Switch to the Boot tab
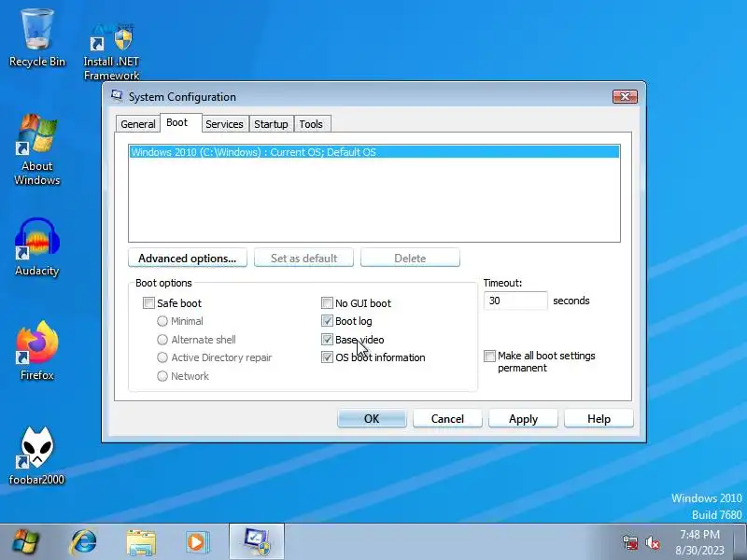This screenshot has width=747, height=560. point(181,123)
